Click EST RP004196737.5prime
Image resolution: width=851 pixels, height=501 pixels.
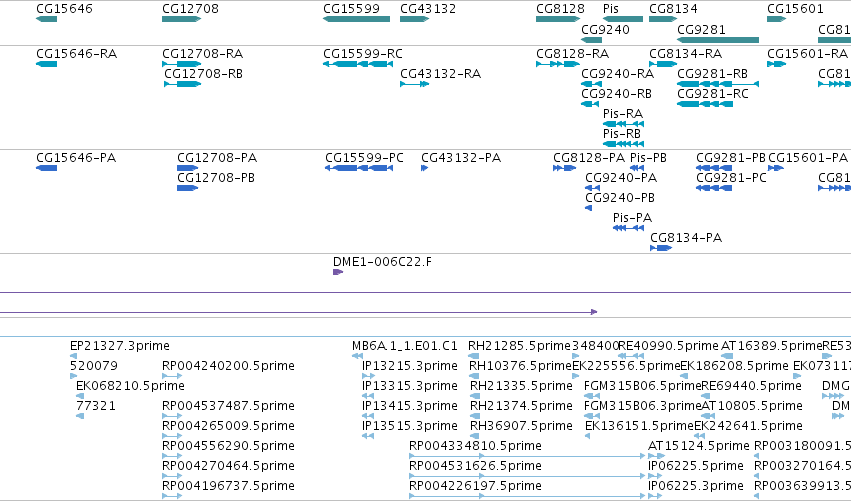172,496
